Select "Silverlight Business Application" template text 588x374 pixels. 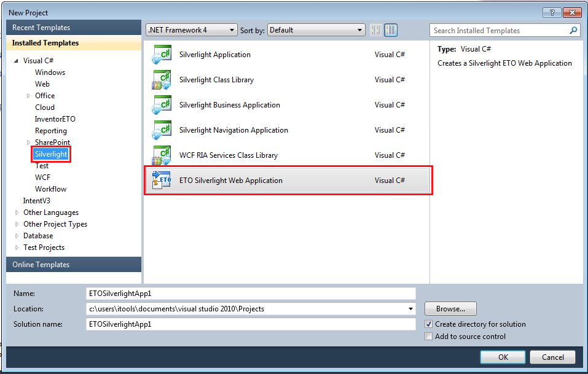click(x=230, y=105)
